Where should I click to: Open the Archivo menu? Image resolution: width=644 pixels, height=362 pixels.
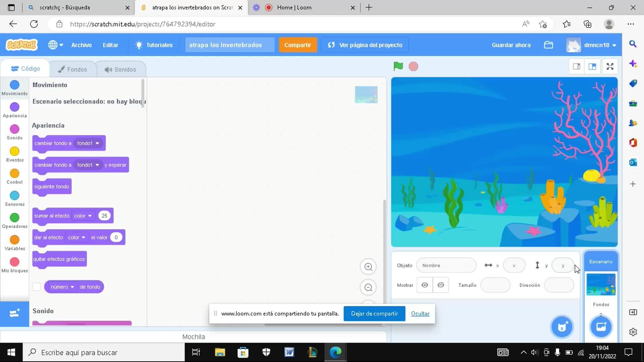click(x=81, y=45)
